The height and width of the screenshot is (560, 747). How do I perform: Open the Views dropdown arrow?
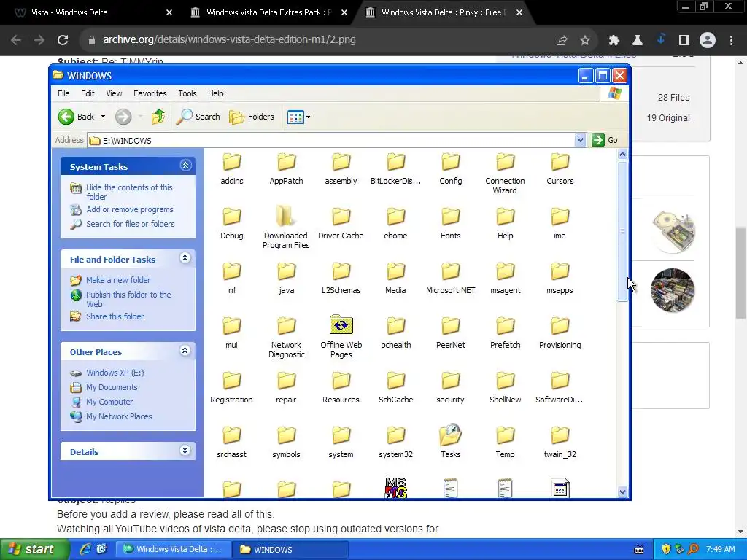309,117
